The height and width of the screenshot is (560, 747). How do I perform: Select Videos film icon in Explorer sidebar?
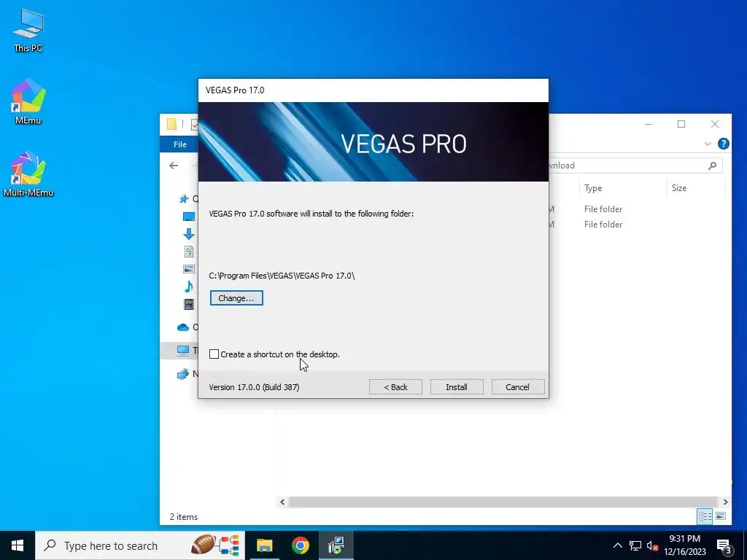189,304
